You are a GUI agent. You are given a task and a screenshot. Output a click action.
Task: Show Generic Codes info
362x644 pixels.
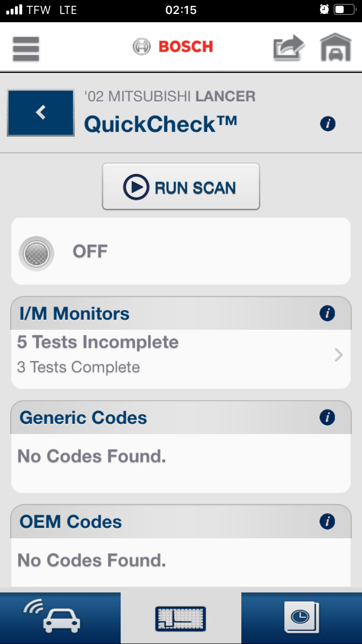[x=327, y=417]
